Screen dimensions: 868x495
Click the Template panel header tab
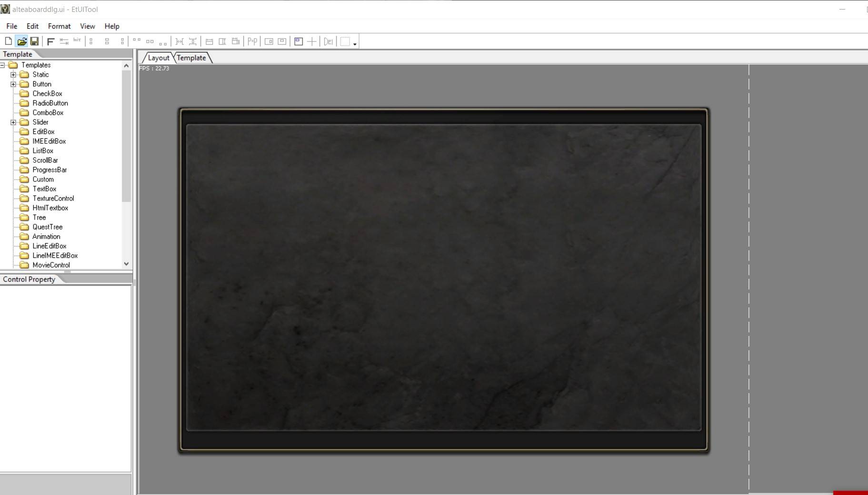[18, 54]
